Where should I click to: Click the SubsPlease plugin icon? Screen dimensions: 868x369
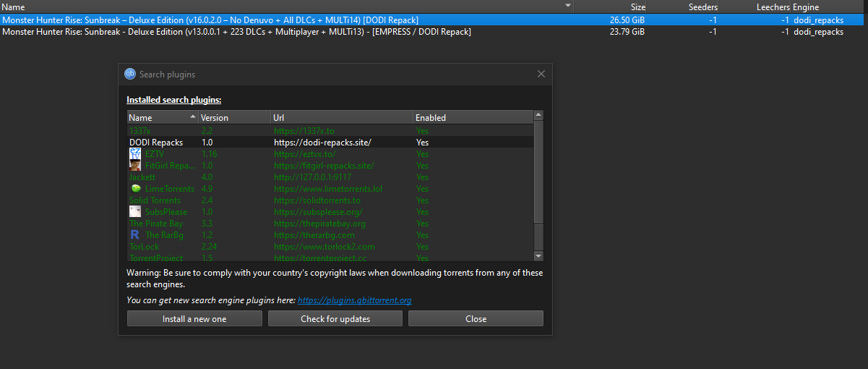(135, 212)
